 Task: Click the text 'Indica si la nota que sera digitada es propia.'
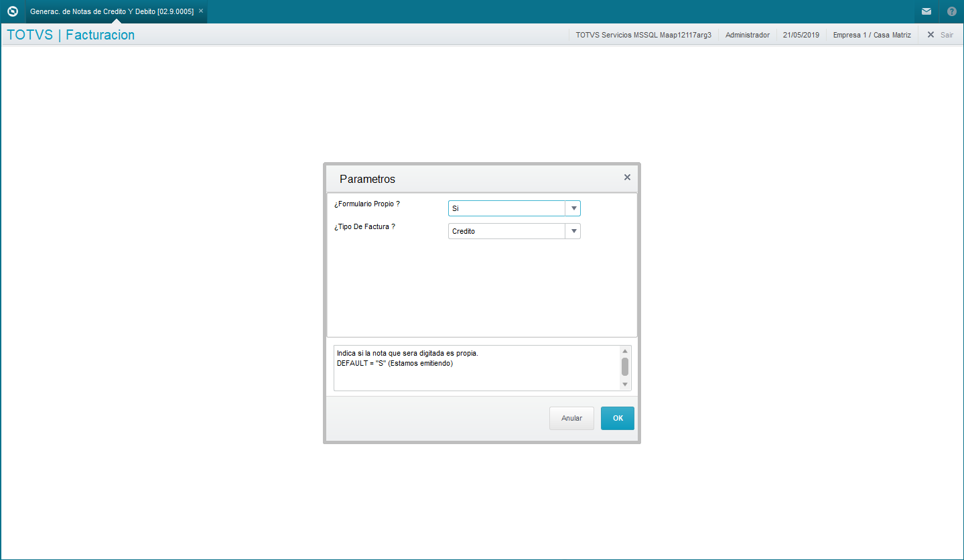(x=407, y=353)
